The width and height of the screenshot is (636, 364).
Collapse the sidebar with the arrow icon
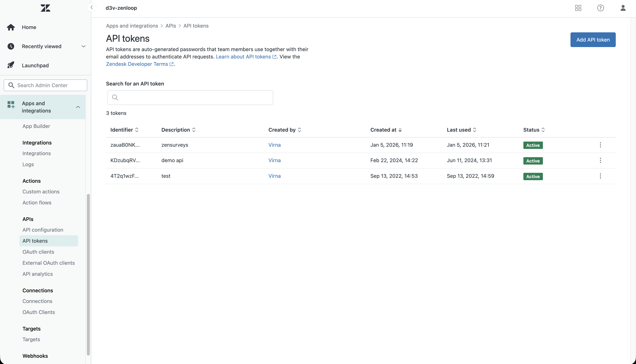(x=92, y=8)
